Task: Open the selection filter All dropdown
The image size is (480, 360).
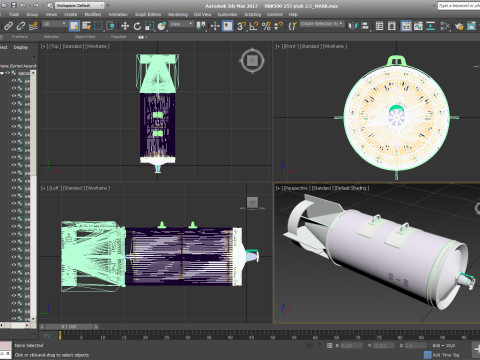Action: pos(54,24)
